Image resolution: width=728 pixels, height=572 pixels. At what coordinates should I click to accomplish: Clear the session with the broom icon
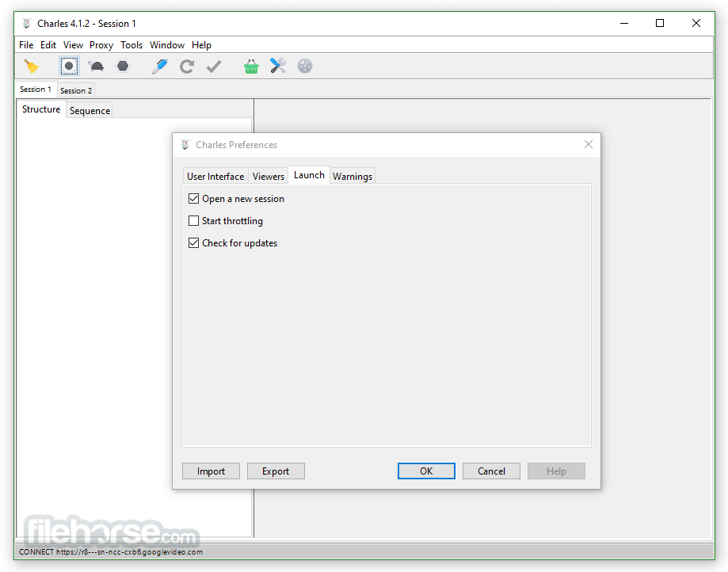pyautogui.click(x=31, y=67)
